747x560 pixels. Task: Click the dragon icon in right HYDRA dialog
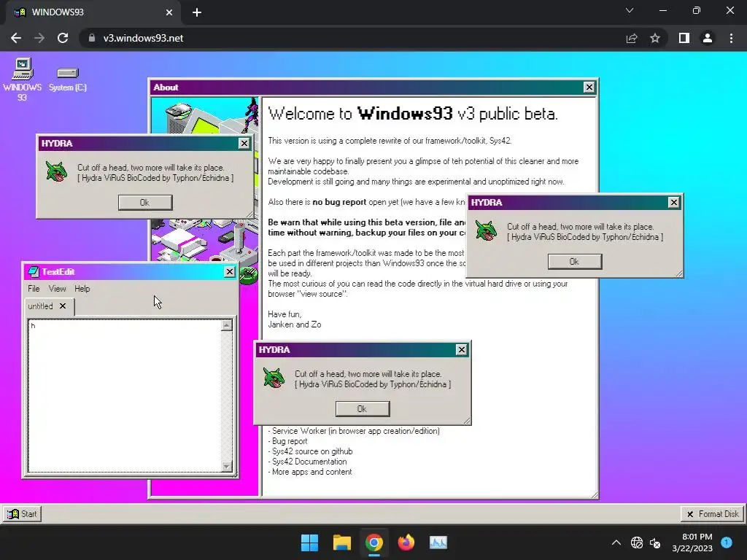[487, 230]
